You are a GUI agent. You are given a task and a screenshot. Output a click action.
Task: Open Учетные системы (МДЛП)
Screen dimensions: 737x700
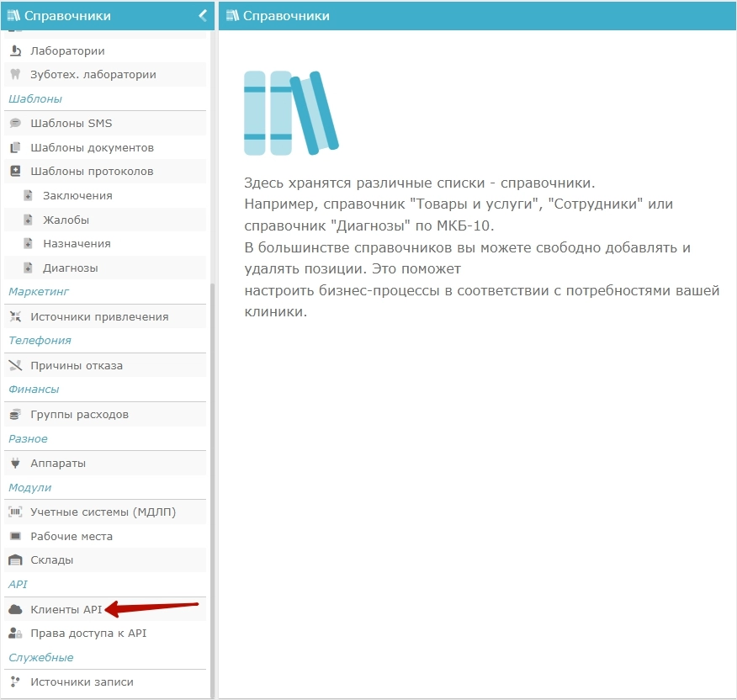[x=105, y=512]
